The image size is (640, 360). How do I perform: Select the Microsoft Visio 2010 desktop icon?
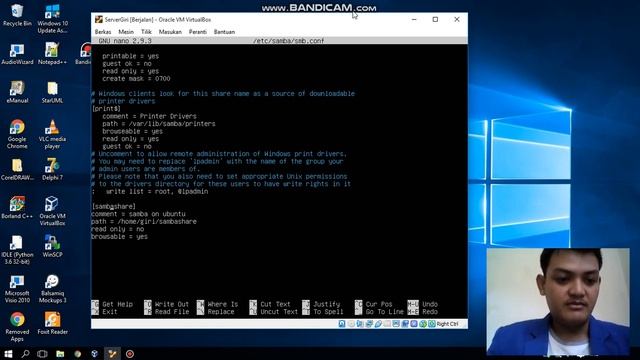tap(17, 289)
